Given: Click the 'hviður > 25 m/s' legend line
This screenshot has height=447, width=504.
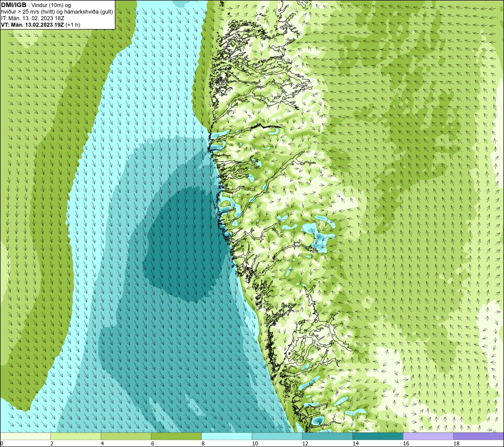Looking at the screenshot, I should [x=57, y=12].
